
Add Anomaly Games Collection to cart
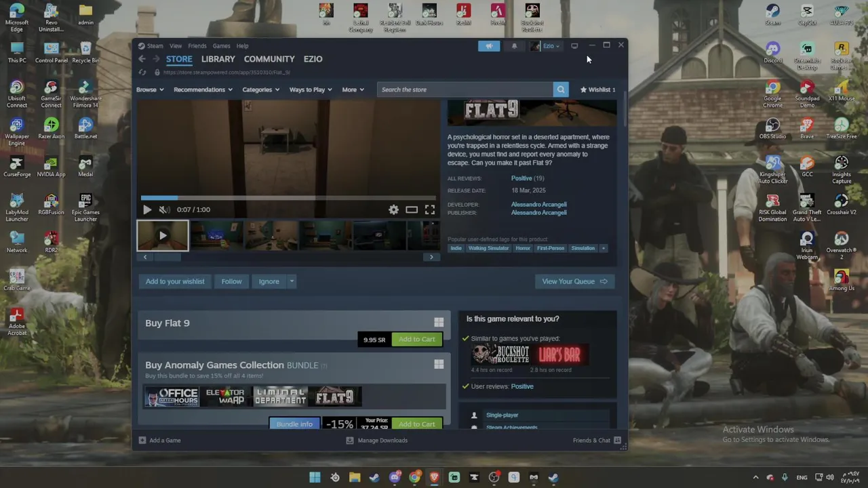416,424
